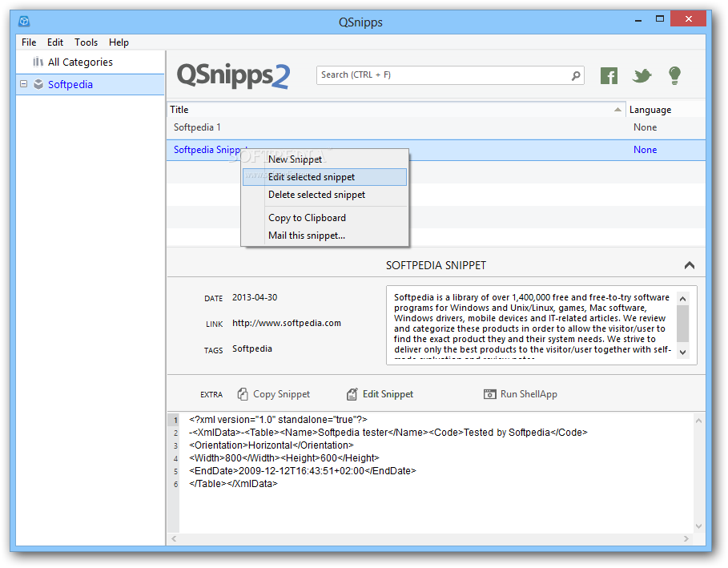Click code editor vertical scroll down arrow
Viewport: 728px width, 568px height.
tap(698, 526)
